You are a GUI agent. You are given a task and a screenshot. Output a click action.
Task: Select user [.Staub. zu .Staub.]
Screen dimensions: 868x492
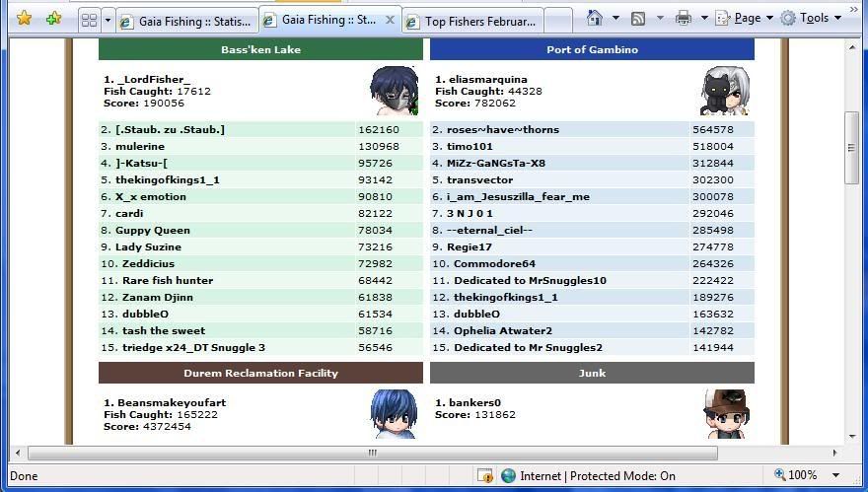pos(170,129)
